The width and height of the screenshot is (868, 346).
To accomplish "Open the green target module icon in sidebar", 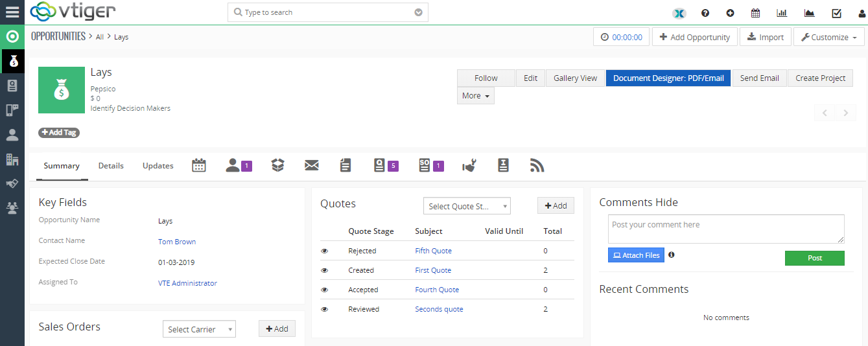I will [x=12, y=37].
